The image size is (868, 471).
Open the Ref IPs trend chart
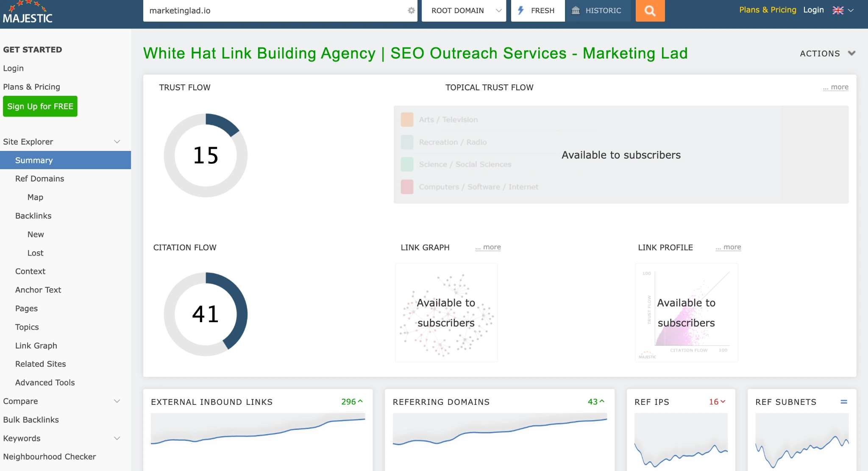coord(681,441)
